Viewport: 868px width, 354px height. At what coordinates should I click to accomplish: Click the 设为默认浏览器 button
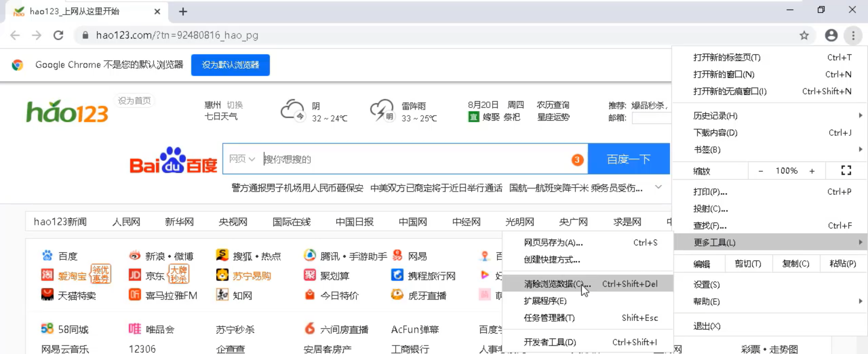point(231,65)
